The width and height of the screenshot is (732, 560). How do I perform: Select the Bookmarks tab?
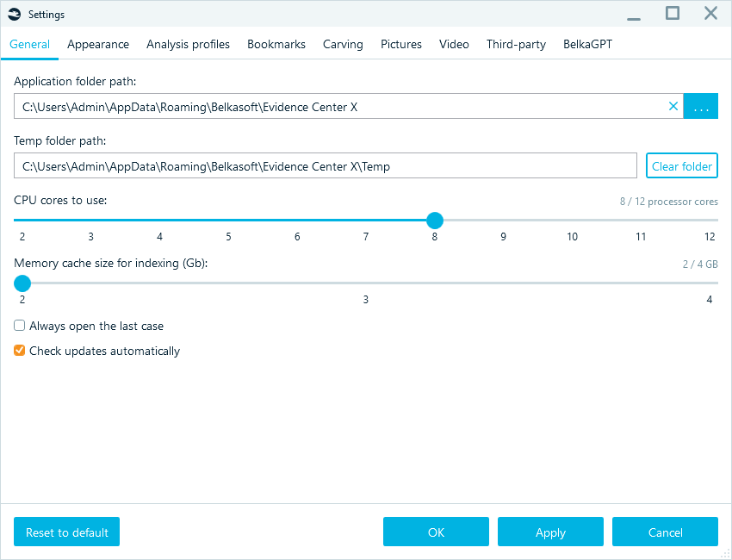click(276, 44)
